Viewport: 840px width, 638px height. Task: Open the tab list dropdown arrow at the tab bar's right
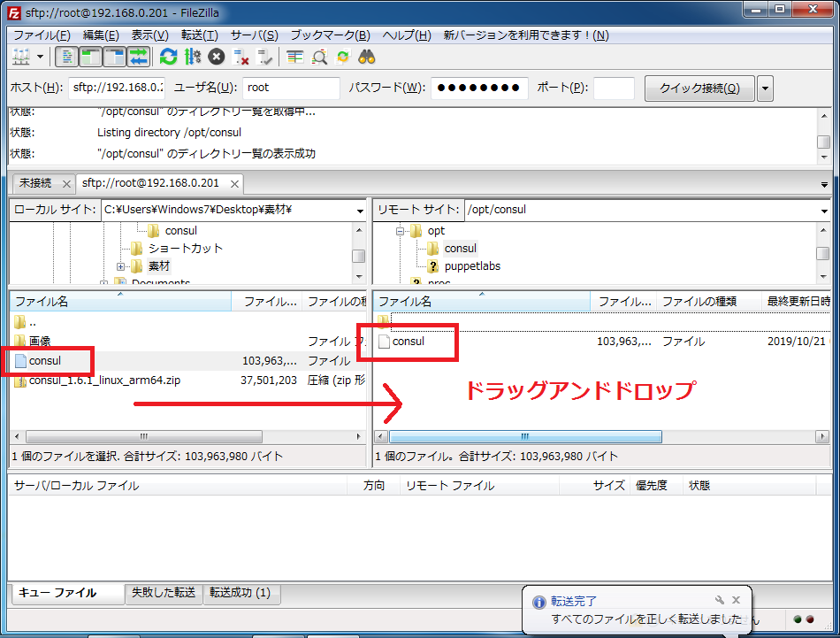coord(824,185)
